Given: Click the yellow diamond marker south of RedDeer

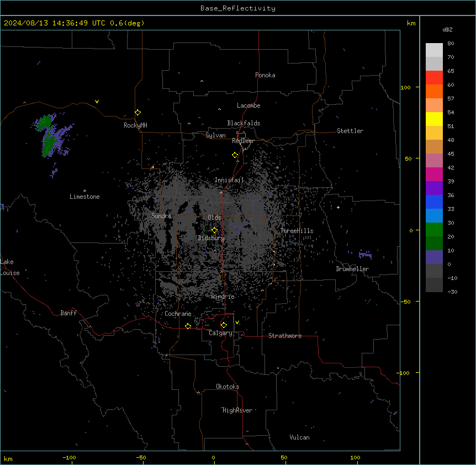Looking at the screenshot, I should (x=235, y=155).
